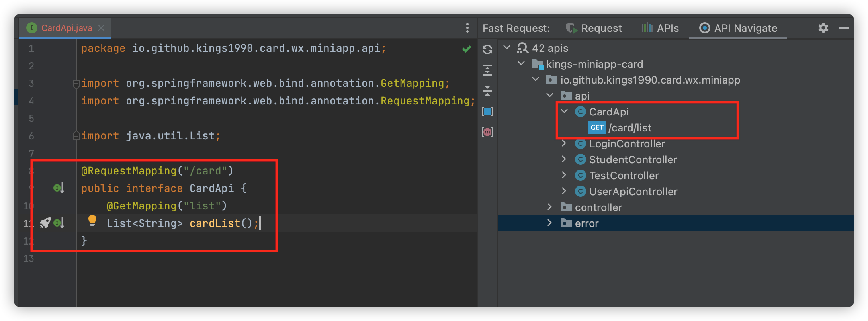Select the API Navigate tab
The image size is (868, 321).
click(738, 28)
